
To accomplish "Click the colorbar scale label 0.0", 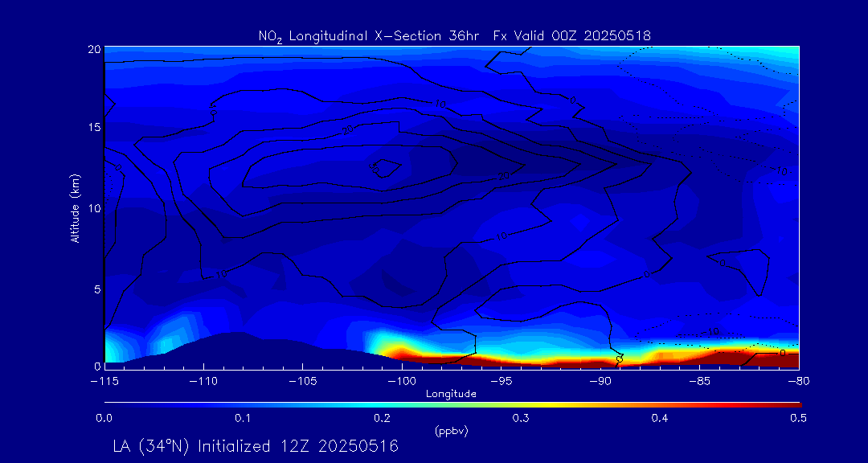I will point(104,419).
